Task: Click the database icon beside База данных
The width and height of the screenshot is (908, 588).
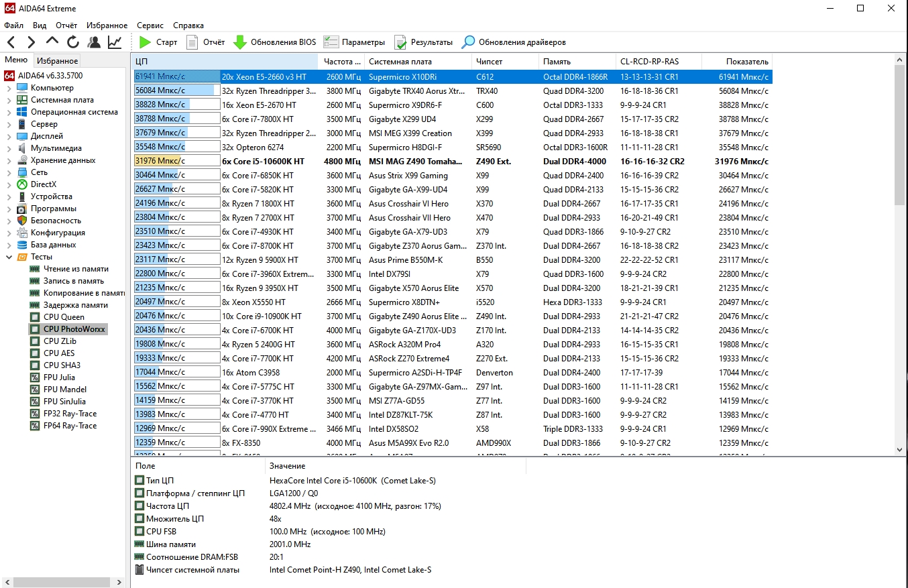Action: pyautogui.click(x=22, y=245)
